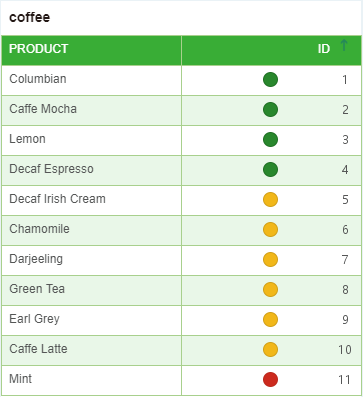This screenshot has width=363, height=397.
Task: Click the green status dot in Lemon row
Action: click(x=270, y=140)
